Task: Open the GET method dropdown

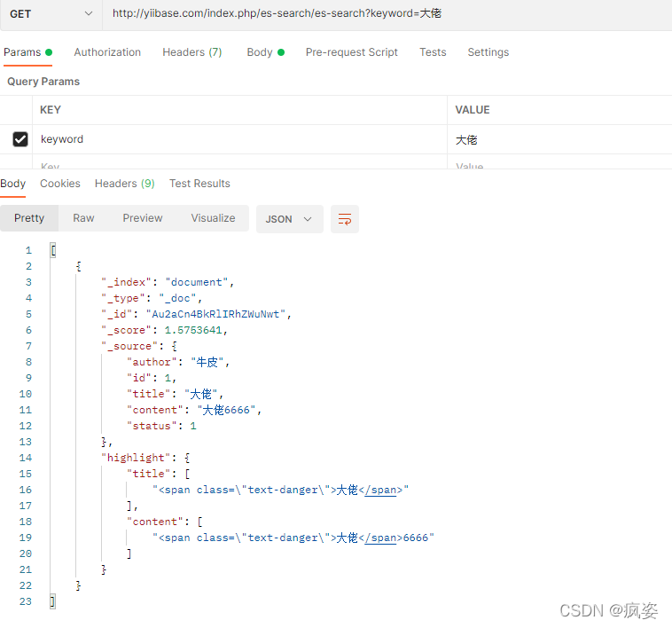Action: point(51,14)
